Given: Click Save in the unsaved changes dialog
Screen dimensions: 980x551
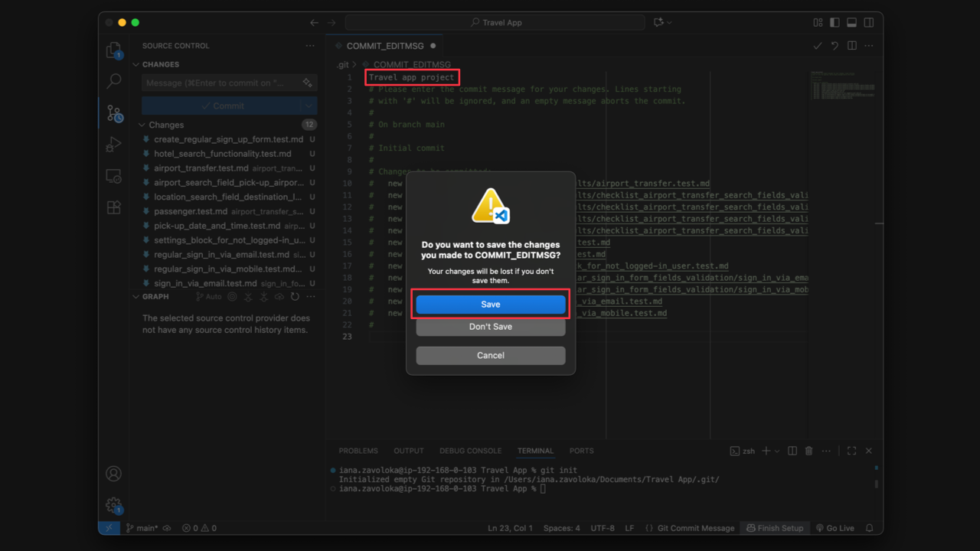Looking at the screenshot, I should click(490, 304).
